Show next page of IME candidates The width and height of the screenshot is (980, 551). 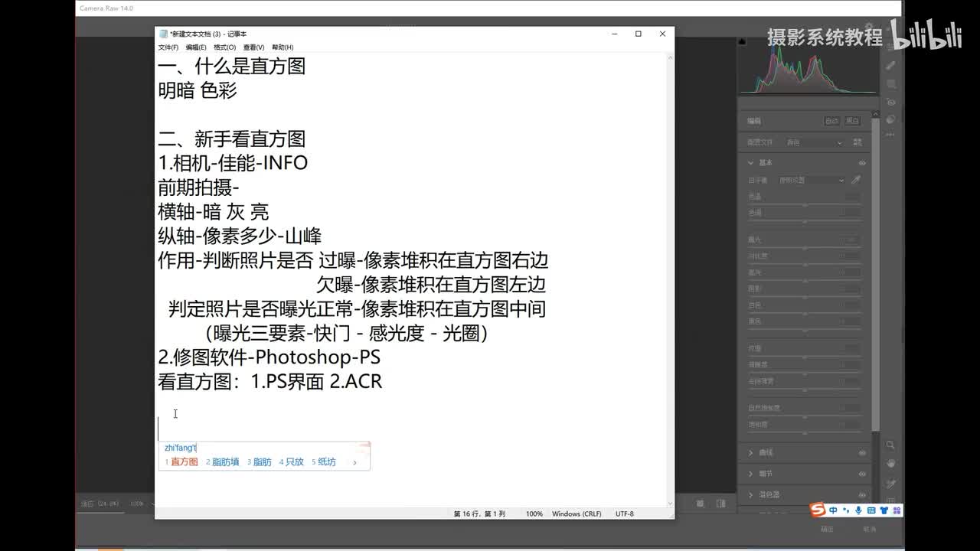[x=354, y=462]
